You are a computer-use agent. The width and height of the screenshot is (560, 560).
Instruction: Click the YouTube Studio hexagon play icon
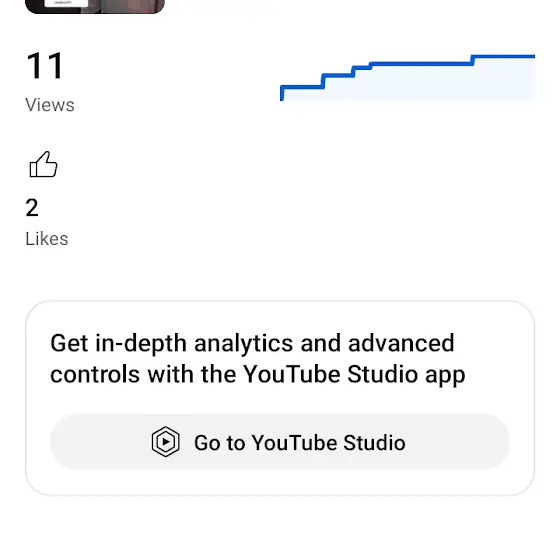[165, 442]
